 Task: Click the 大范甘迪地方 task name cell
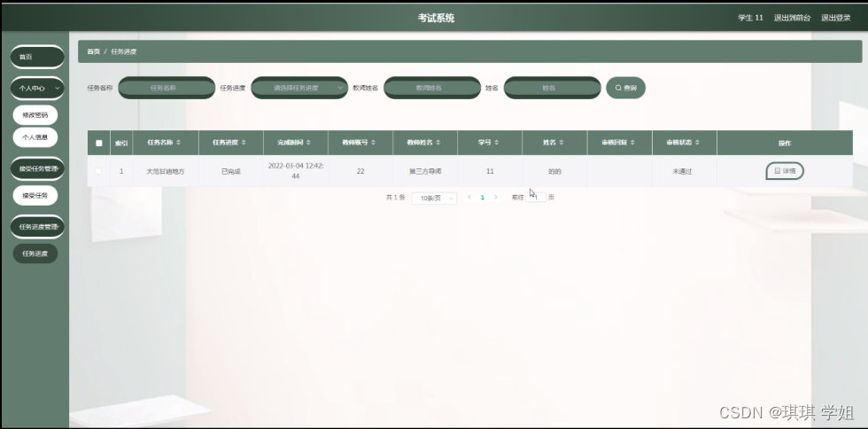pyautogui.click(x=166, y=171)
